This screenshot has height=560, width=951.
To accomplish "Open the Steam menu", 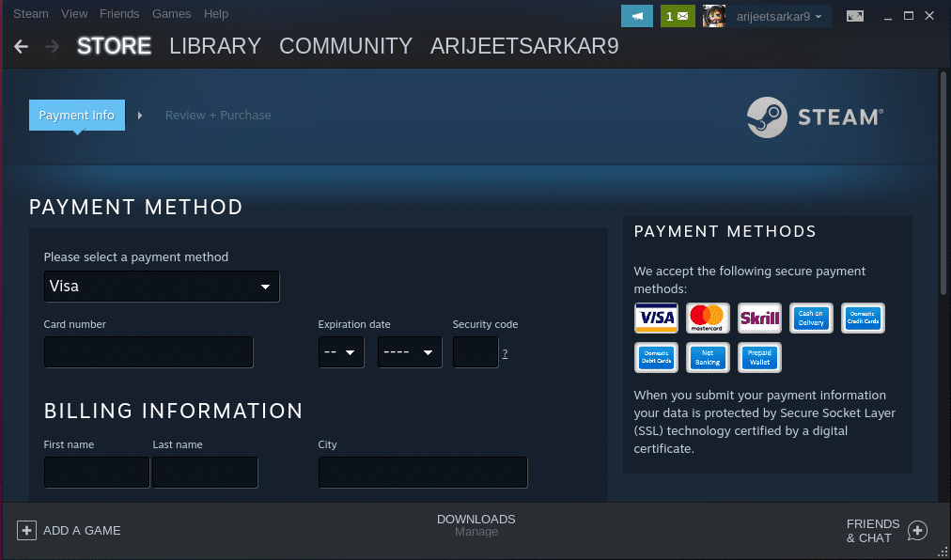I will 31,14.
